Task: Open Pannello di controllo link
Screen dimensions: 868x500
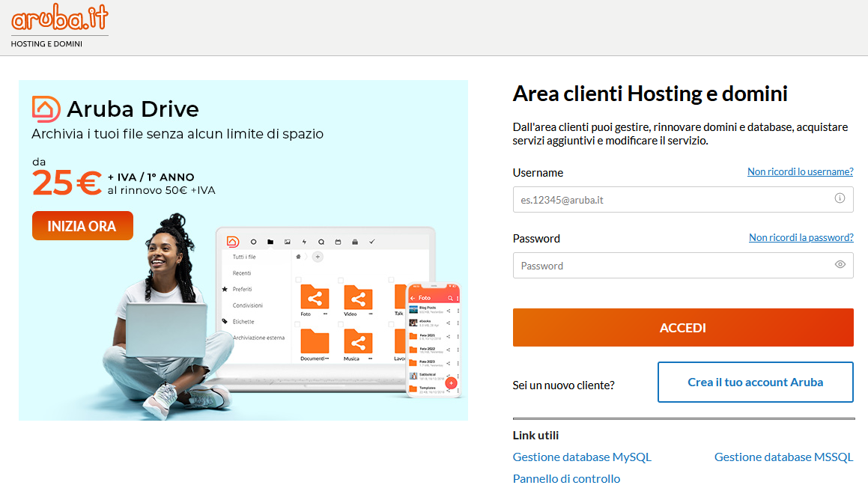Action: coord(566,478)
